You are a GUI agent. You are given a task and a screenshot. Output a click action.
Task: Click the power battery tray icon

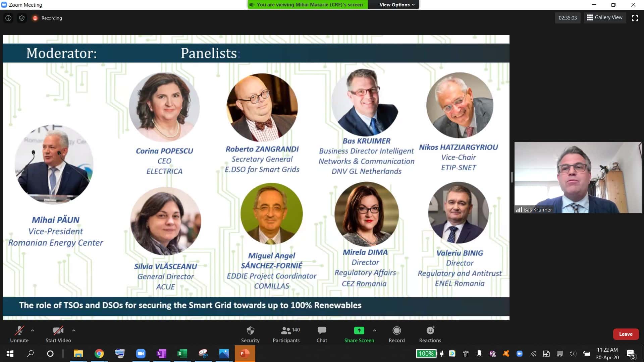click(x=586, y=354)
